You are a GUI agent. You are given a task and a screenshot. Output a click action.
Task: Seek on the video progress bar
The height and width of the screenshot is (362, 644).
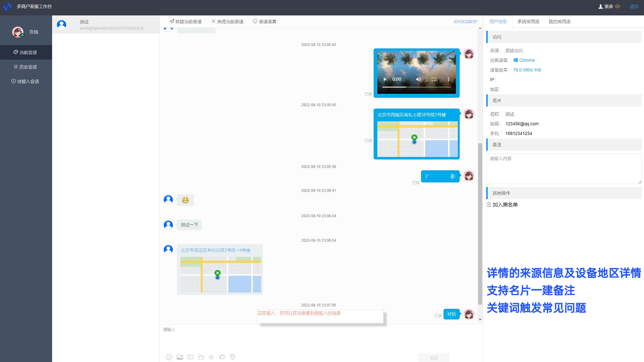(x=417, y=87)
